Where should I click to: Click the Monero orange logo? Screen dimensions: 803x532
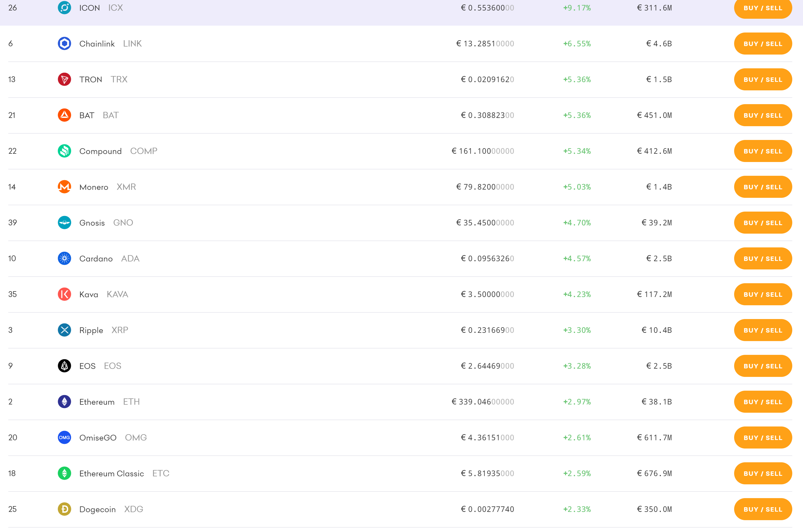coord(64,187)
